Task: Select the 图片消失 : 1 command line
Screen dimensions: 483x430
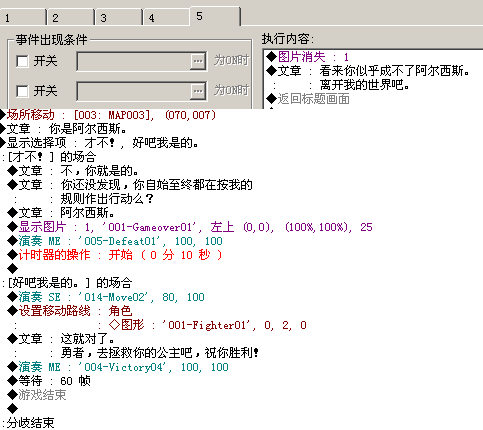Action: click(x=307, y=57)
